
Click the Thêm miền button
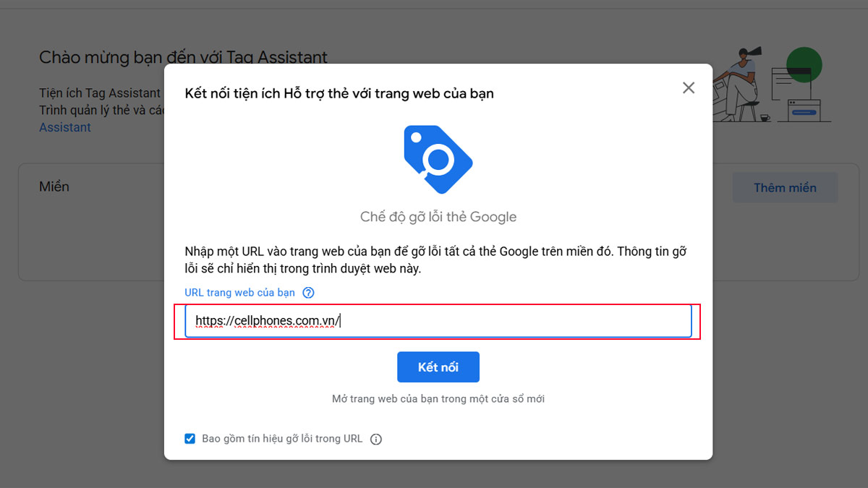point(785,187)
